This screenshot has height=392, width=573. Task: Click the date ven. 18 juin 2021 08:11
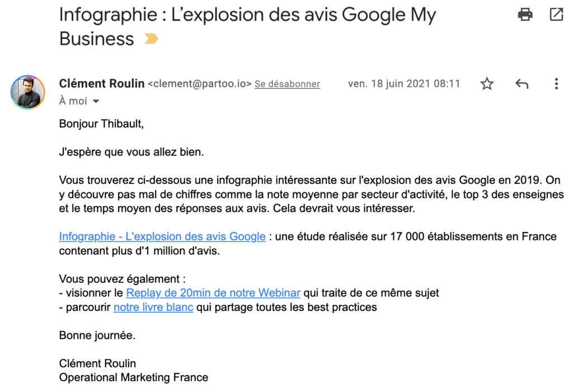coord(404,84)
